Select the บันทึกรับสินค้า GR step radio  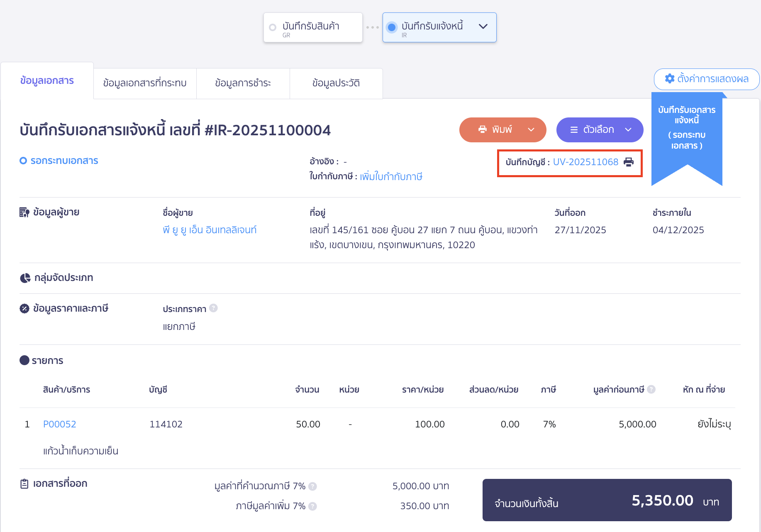pos(273,27)
